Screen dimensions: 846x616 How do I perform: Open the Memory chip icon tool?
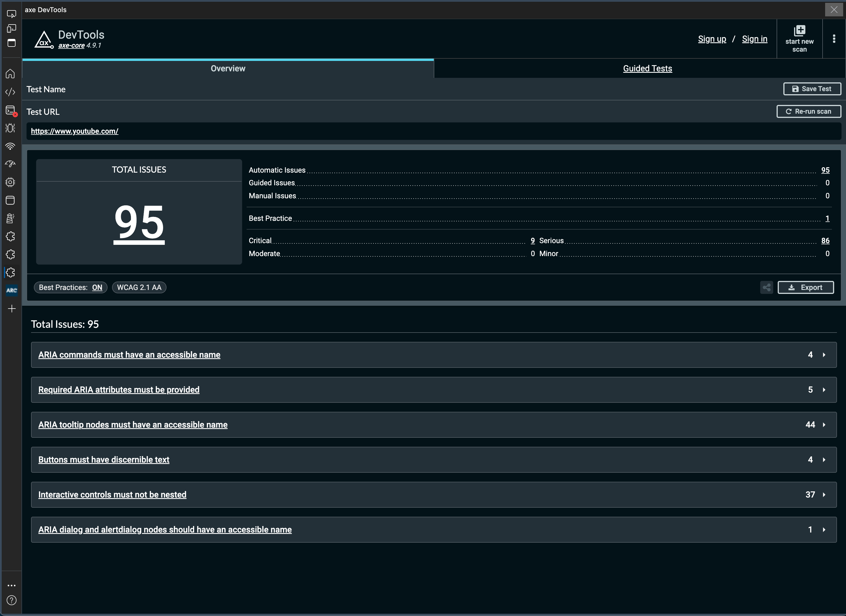(10, 182)
